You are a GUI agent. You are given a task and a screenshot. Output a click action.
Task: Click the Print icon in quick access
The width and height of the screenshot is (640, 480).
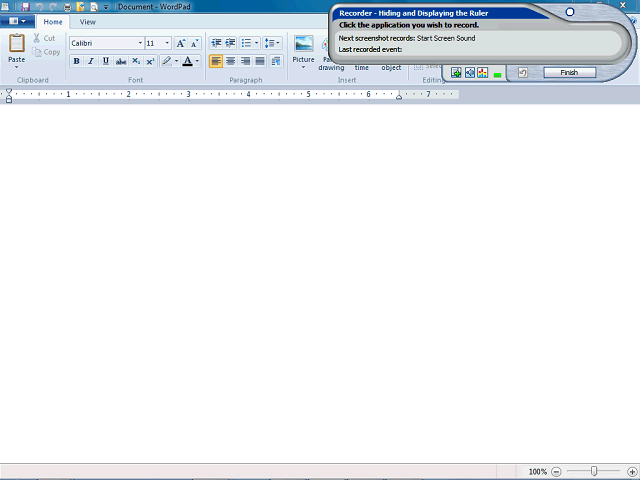coord(67,7)
